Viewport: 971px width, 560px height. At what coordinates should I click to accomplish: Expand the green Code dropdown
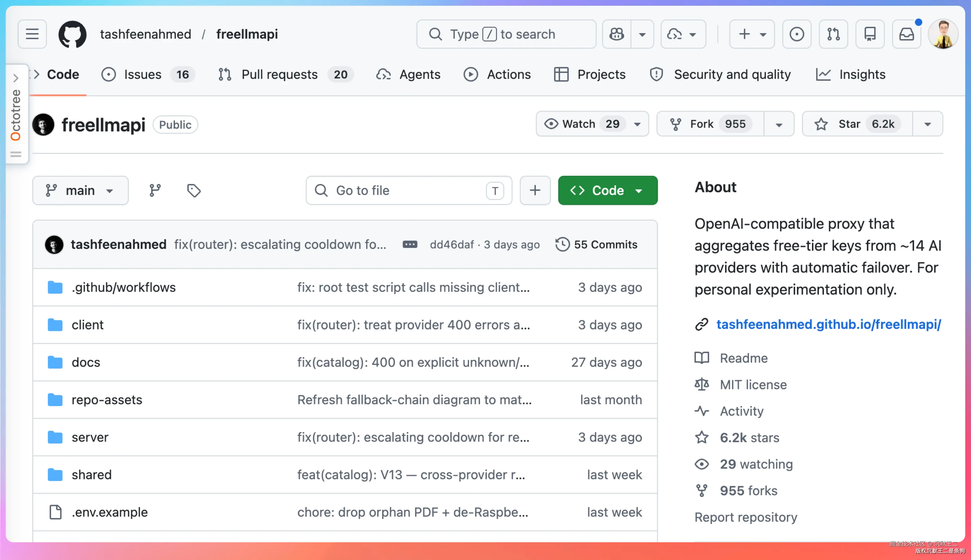click(x=608, y=190)
